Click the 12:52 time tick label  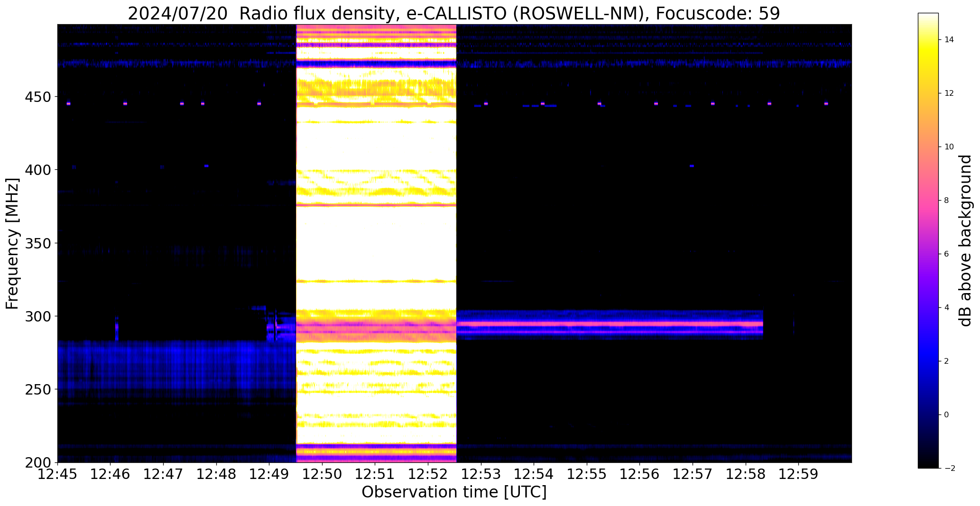pos(428,474)
